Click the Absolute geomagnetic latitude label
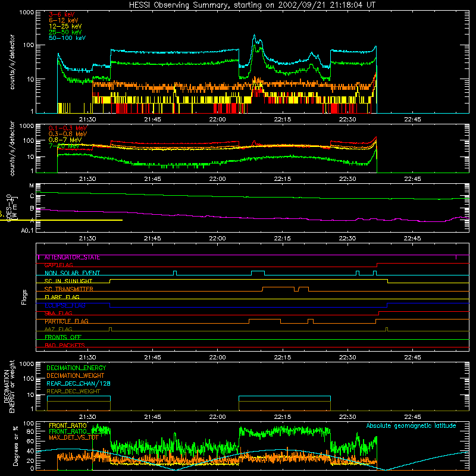476x476 pixels. pos(411,426)
